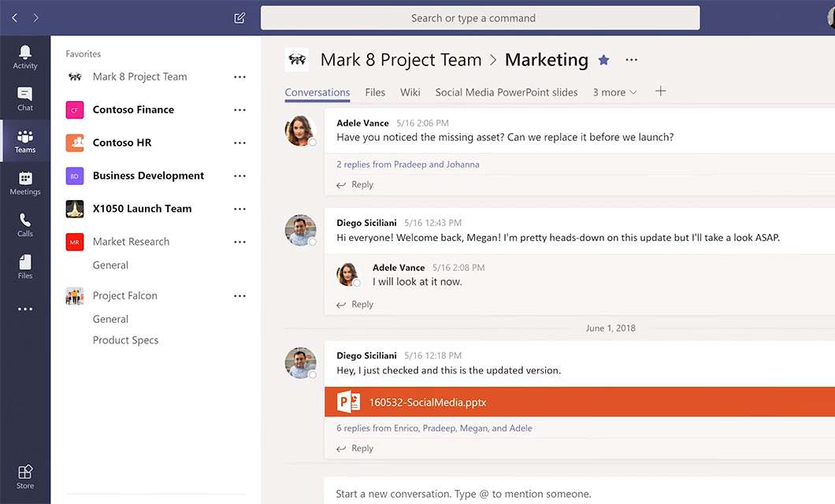Switch to the Chat section
The width and height of the screenshot is (835, 504).
[24, 99]
